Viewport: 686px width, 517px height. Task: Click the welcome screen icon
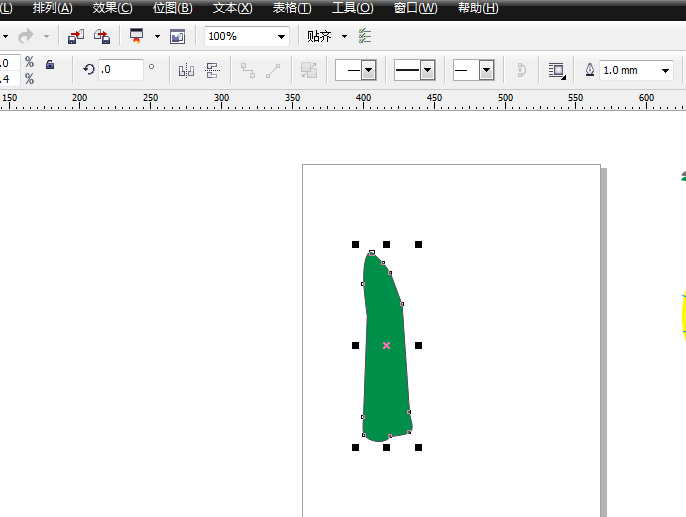177,36
